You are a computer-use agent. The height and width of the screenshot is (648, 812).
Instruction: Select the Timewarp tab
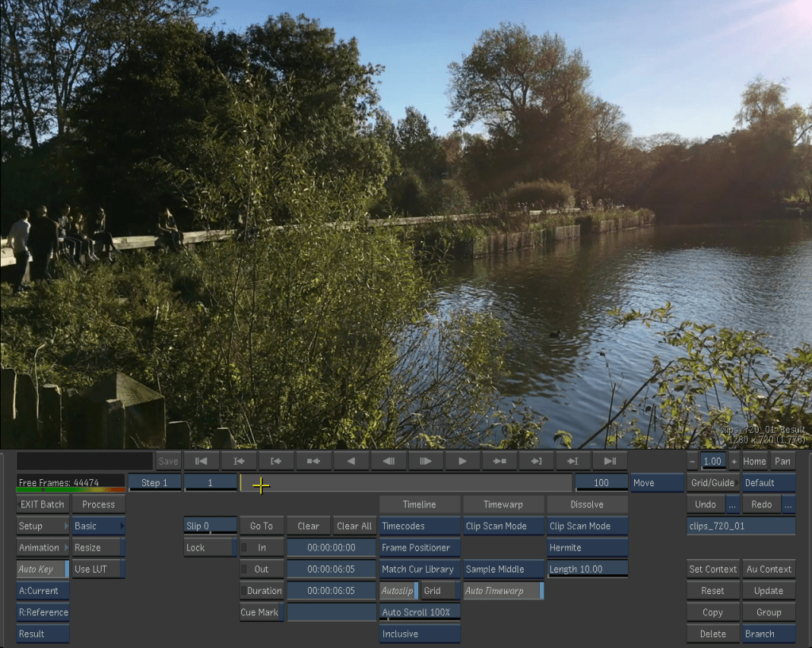[502, 504]
